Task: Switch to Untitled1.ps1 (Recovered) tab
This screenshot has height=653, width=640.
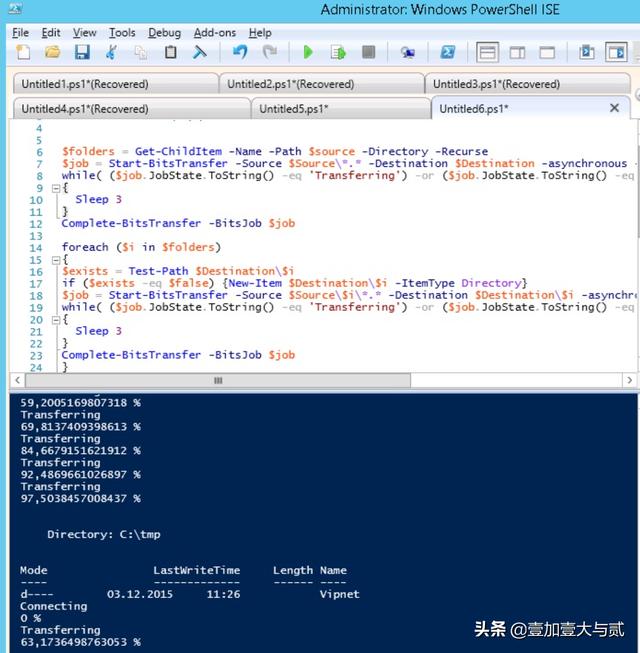Action: (116, 84)
